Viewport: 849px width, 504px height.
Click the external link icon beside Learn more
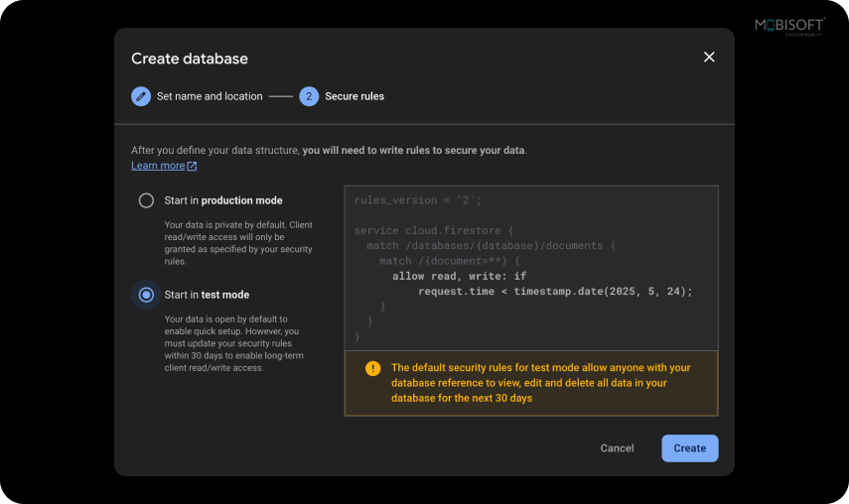coord(192,166)
